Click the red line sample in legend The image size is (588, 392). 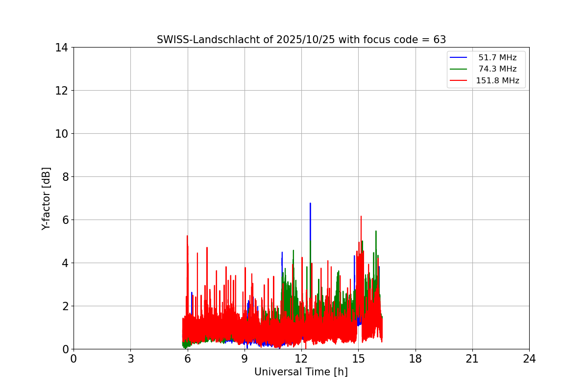pos(459,81)
